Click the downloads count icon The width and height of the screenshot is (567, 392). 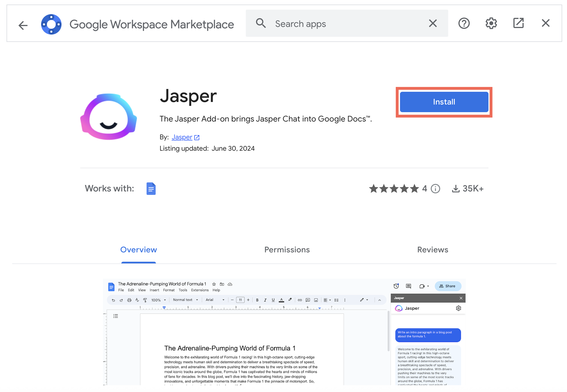tap(456, 189)
